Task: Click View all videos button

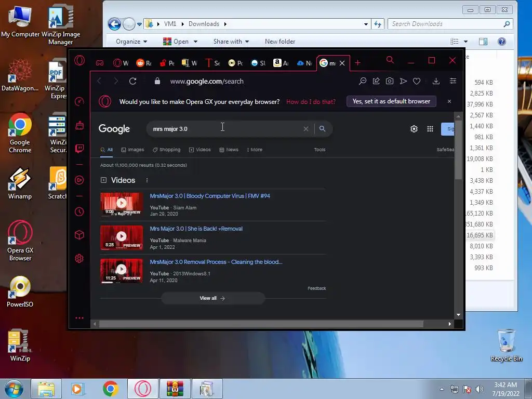Action: click(x=212, y=298)
